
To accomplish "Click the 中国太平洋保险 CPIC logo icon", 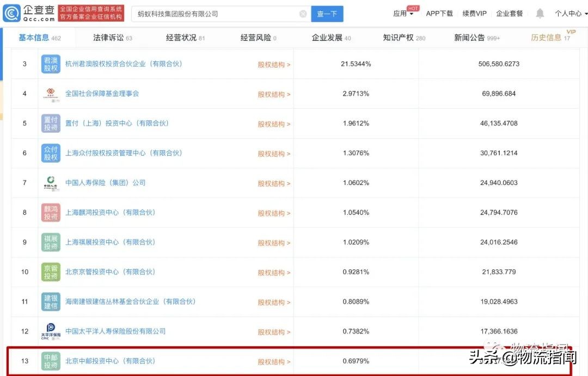I will [50, 331].
